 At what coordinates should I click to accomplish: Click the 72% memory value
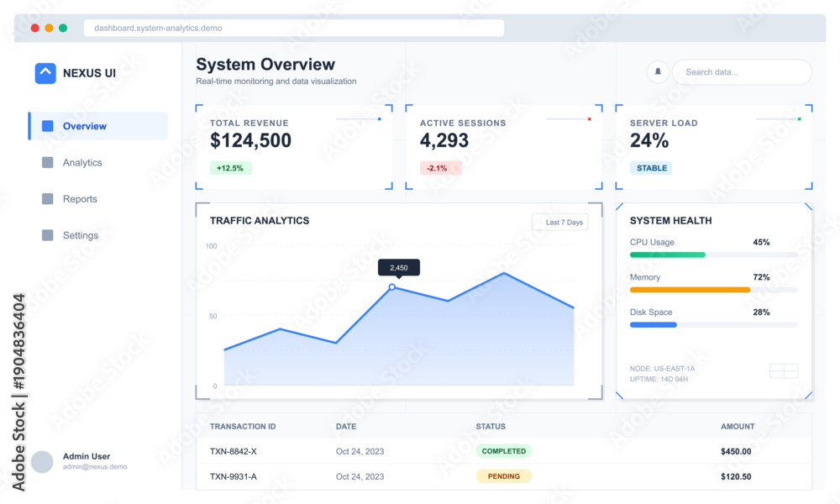[x=761, y=277]
